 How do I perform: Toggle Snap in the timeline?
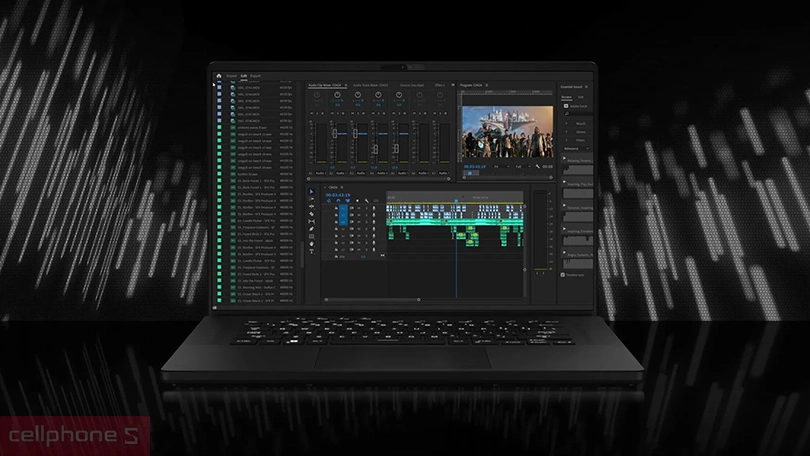(338, 201)
